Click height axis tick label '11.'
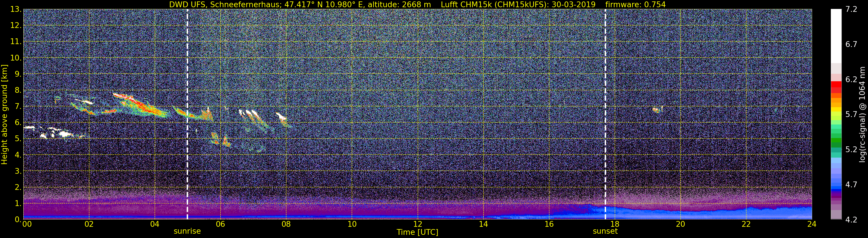The height and width of the screenshot is (238, 868). (x=16, y=42)
